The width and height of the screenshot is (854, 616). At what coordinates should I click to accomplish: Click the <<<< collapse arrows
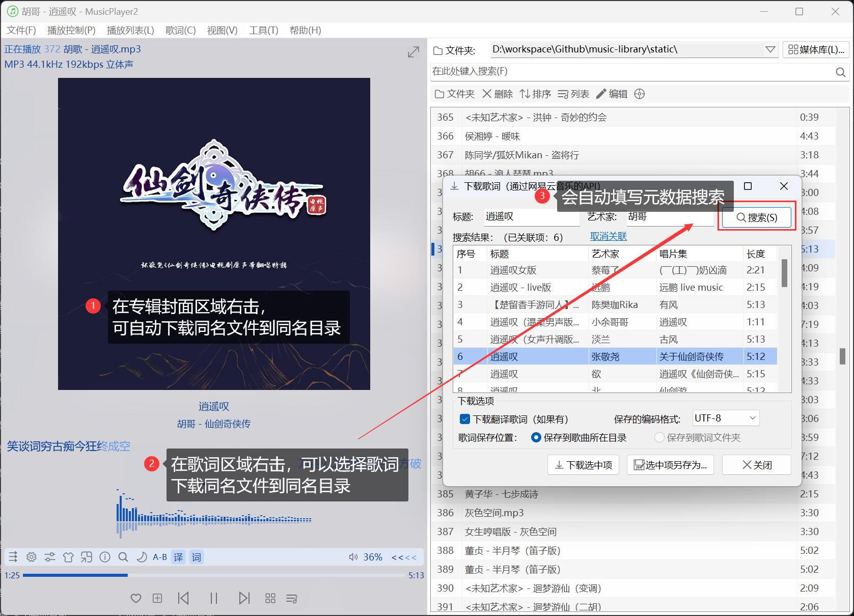(404, 557)
